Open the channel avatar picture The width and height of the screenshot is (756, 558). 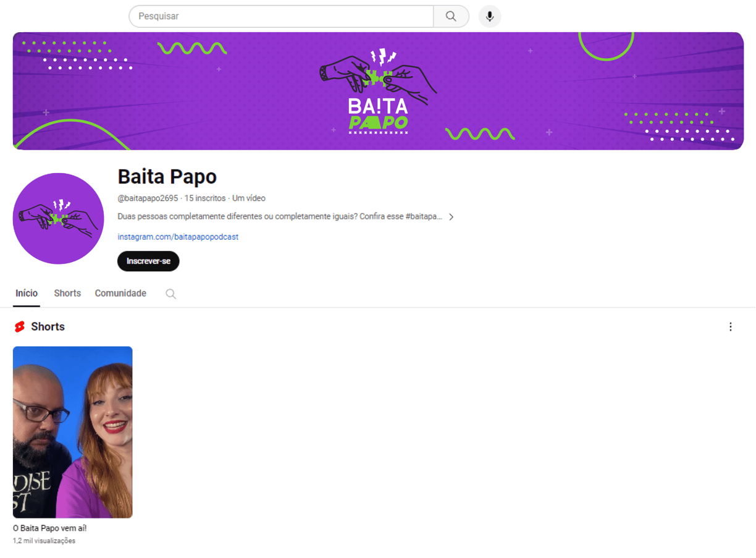point(59,219)
